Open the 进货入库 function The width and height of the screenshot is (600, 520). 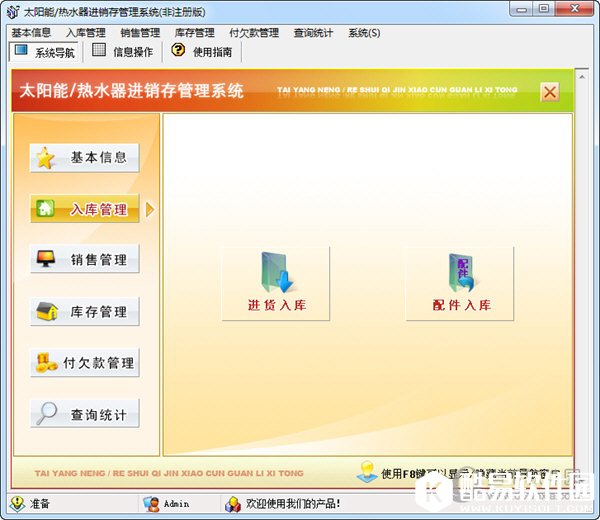(276, 284)
